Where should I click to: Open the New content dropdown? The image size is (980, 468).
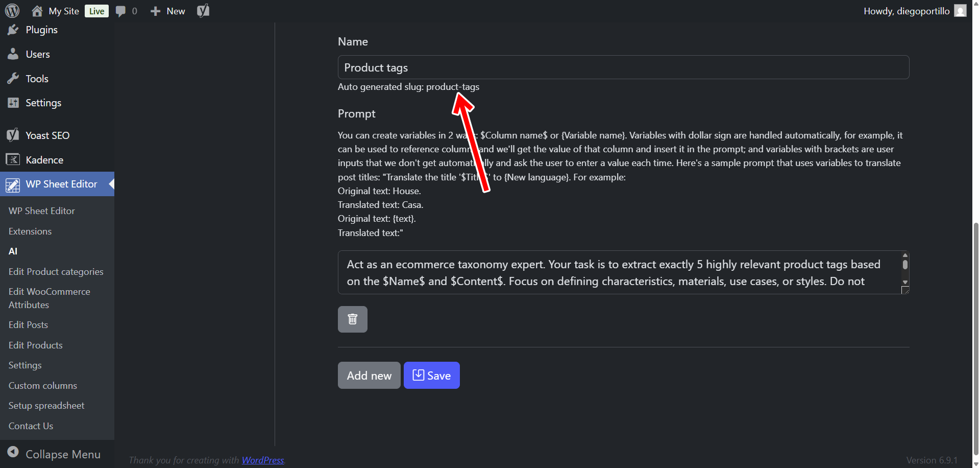point(168,11)
